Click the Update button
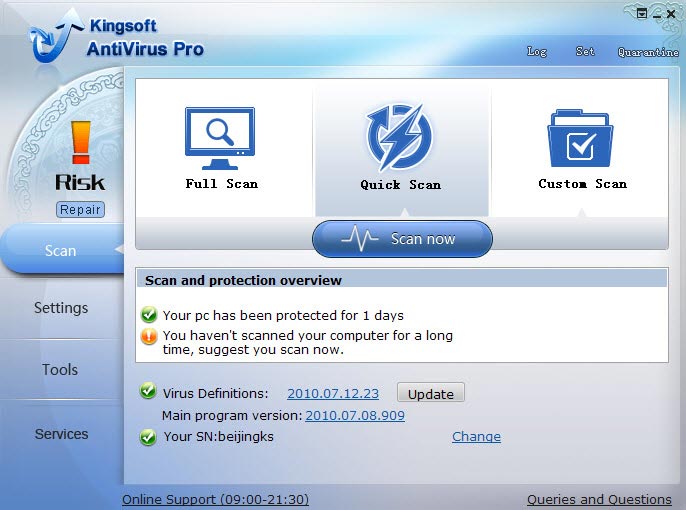This screenshot has height=510, width=686. pos(430,393)
